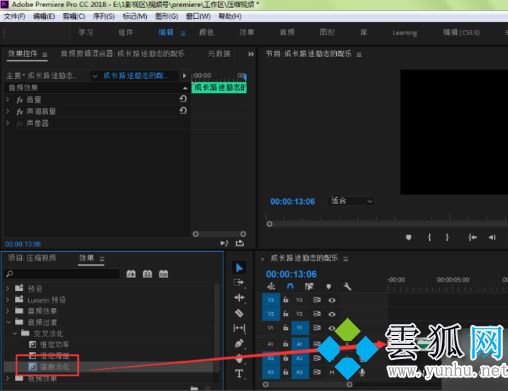Image resolution: width=508 pixels, height=391 pixels.
Task: Click the timeline Add Marker icon
Action: [x=328, y=286]
